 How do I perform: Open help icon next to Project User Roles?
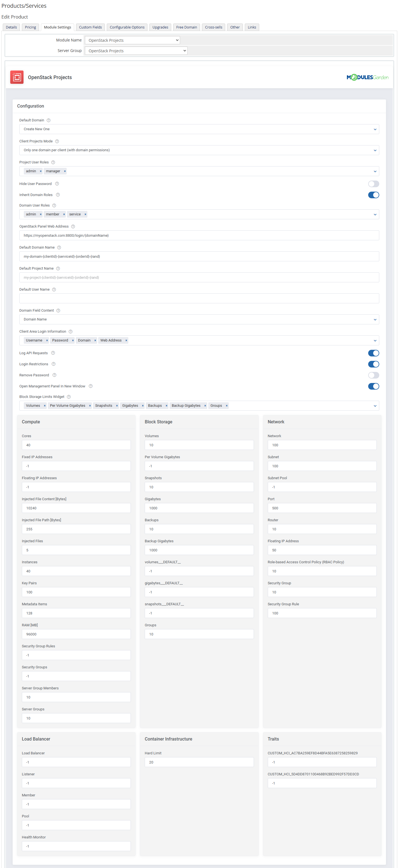click(x=53, y=162)
